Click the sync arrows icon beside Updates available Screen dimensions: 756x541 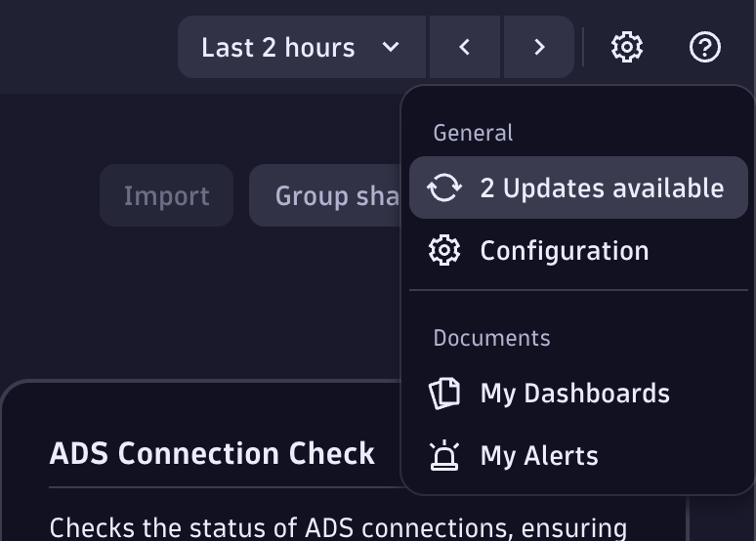[444, 187]
